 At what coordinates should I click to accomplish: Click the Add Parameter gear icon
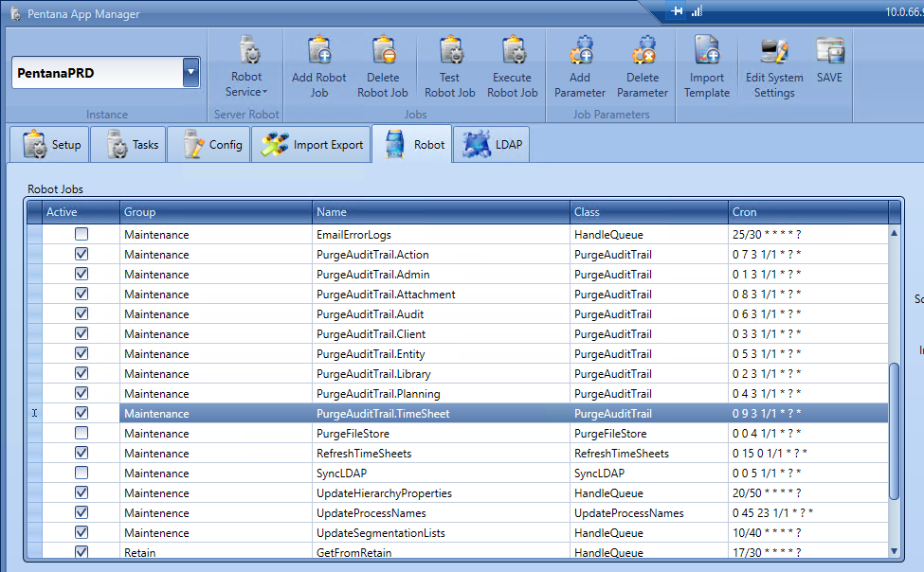pos(580,50)
